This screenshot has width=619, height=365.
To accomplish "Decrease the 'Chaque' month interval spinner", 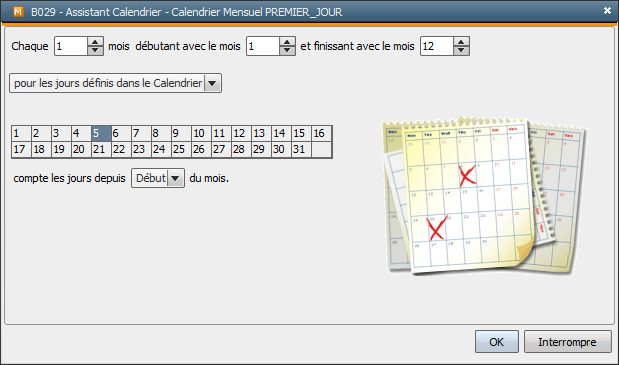I will pyautogui.click(x=95, y=51).
